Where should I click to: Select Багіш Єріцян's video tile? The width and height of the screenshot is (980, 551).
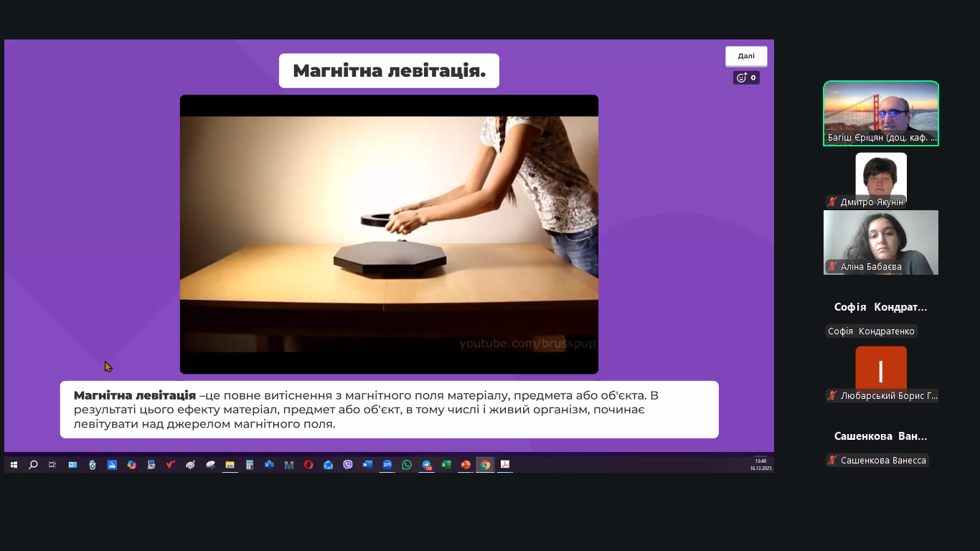[x=881, y=113]
